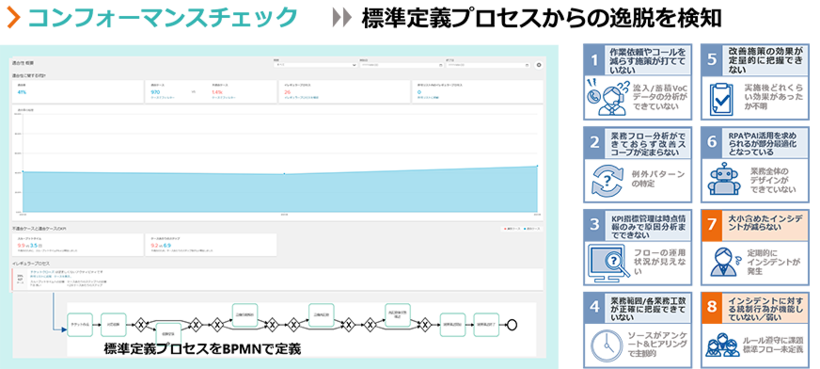Click the 標準定義プロセスをBPMNで定義 caption
This screenshot has width=820, height=369.
202,349
